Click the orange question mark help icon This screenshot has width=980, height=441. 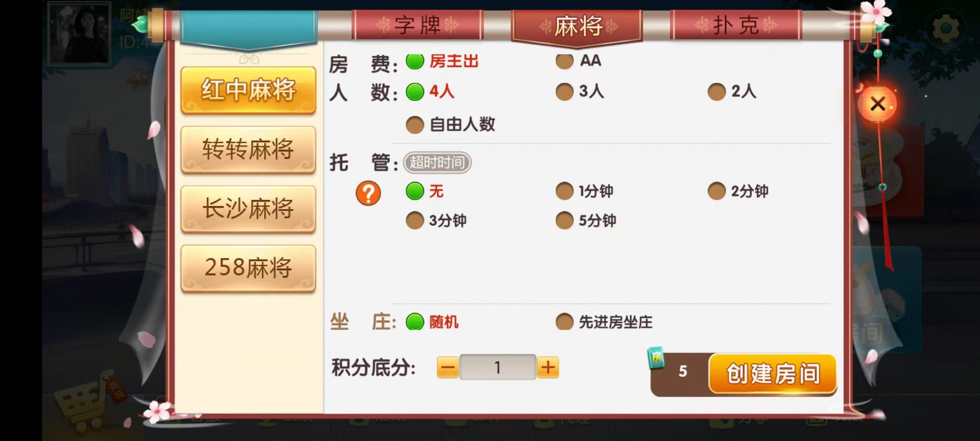[x=368, y=193]
